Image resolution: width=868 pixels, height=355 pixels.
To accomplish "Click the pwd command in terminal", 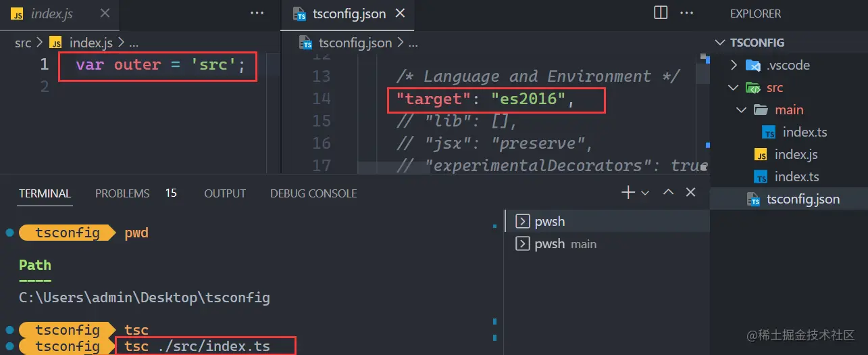I will (136, 233).
